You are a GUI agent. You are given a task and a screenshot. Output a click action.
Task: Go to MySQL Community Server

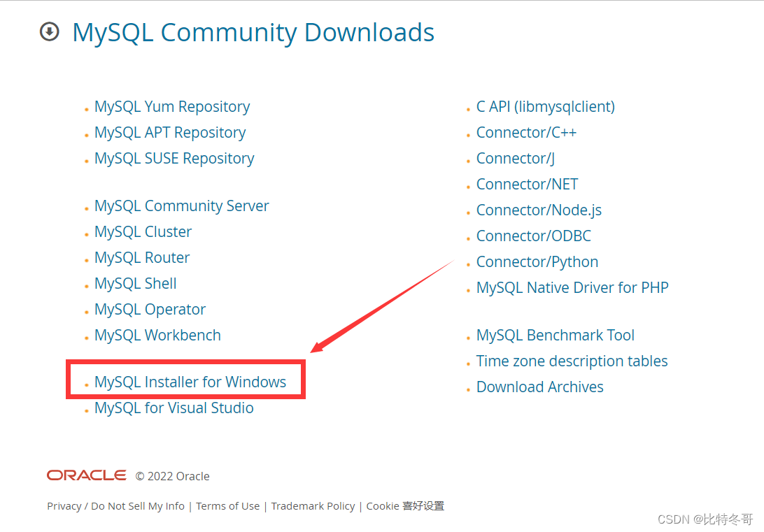coord(182,206)
